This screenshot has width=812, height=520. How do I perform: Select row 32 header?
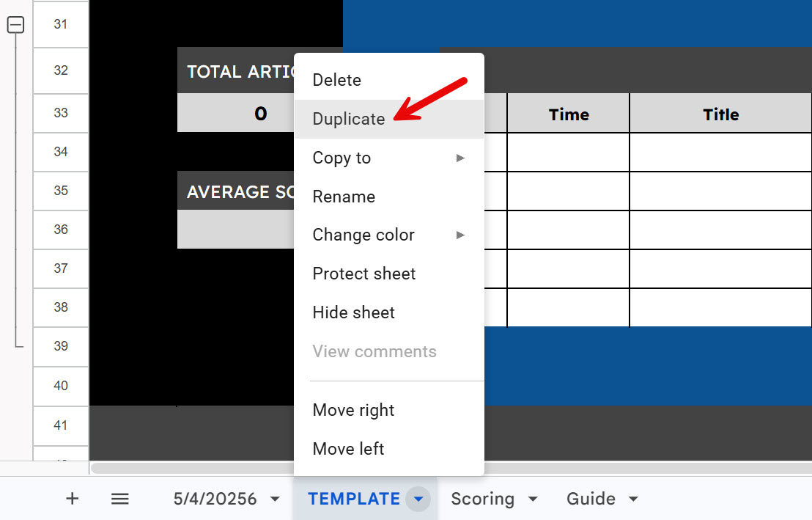[x=61, y=70]
